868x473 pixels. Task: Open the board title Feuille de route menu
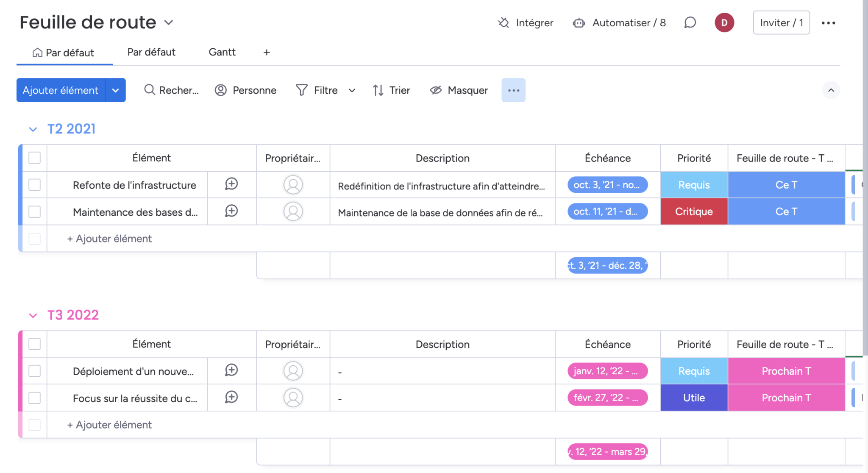click(168, 22)
